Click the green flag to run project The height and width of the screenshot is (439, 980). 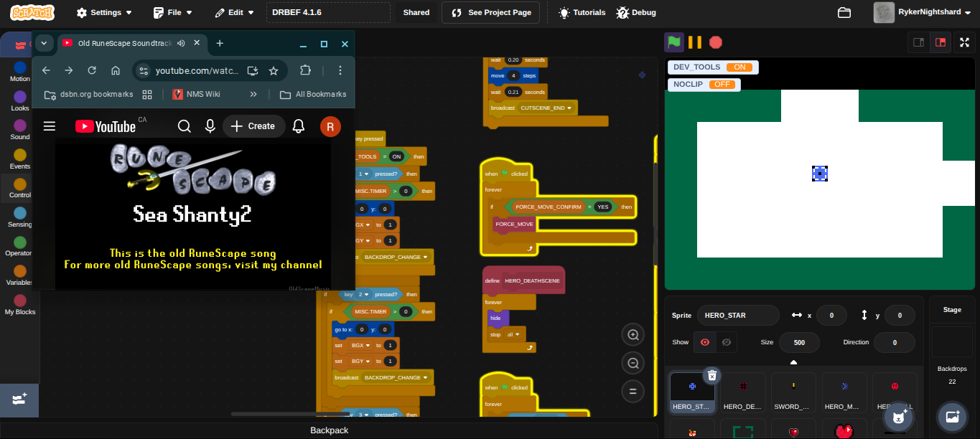[x=673, y=42]
